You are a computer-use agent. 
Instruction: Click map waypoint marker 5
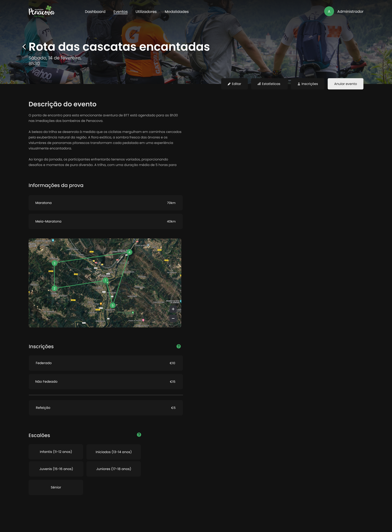pos(113,305)
